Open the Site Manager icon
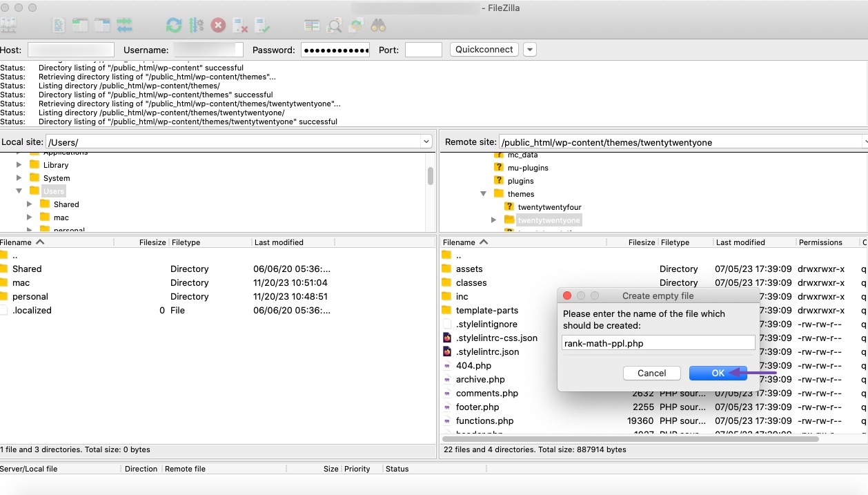Screen dimensions: 868x495 click(8, 26)
